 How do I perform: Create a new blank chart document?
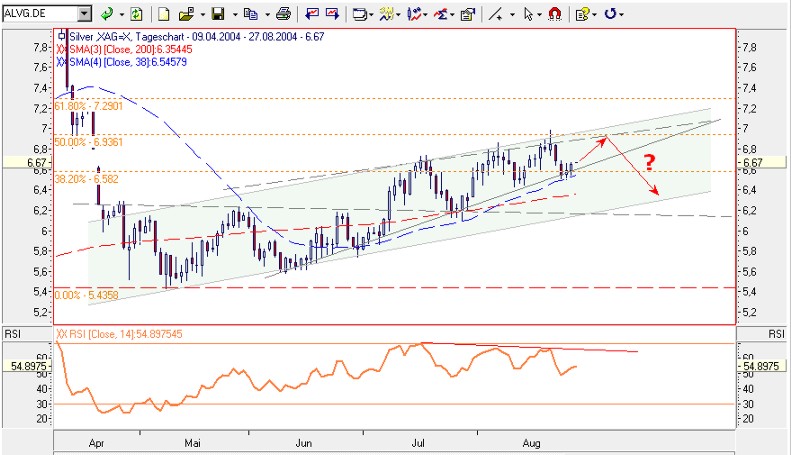pos(164,14)
